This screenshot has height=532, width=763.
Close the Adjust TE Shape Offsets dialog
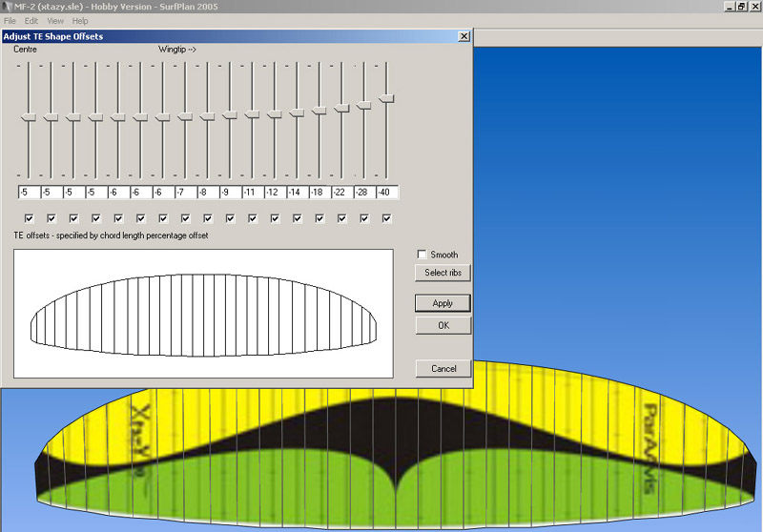pos(464,36)
